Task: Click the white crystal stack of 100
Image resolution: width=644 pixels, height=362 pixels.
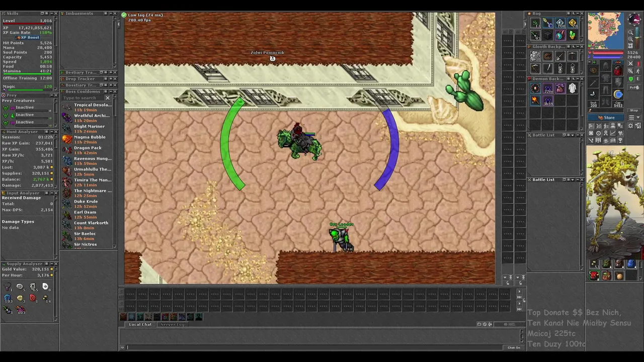Action: coord(560,23)
